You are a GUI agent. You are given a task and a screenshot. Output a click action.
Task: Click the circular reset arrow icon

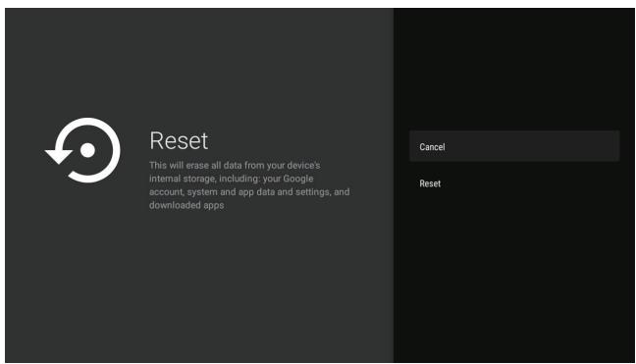pos(82,150)
